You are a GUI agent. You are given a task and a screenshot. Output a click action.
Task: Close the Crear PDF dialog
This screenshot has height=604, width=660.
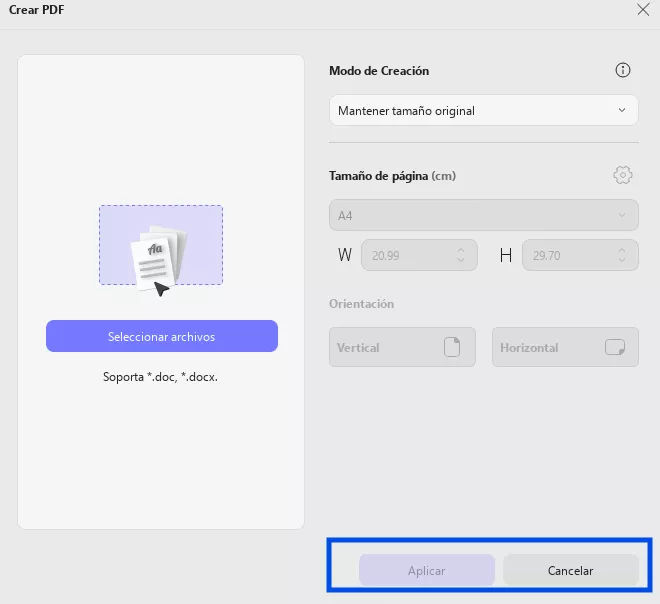click(x=643, y=9)
